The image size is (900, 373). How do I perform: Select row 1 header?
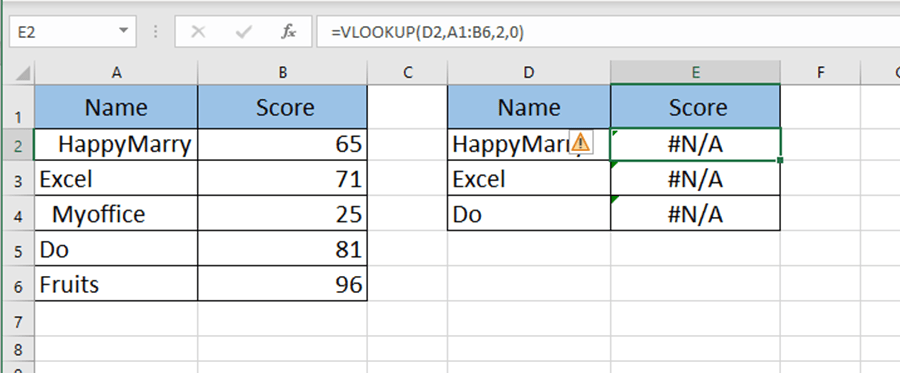pos(18,107)
